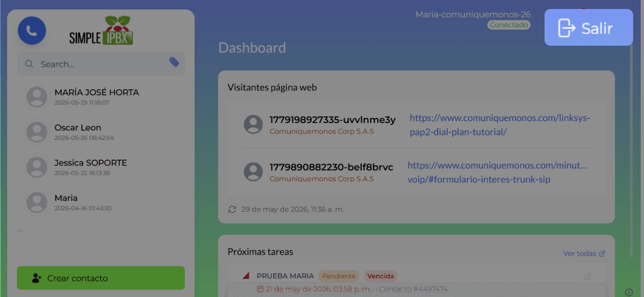This screenshot has width=644, height=297.
Task: Click Oscar Leon's avatar
Action: click(36, 132)
